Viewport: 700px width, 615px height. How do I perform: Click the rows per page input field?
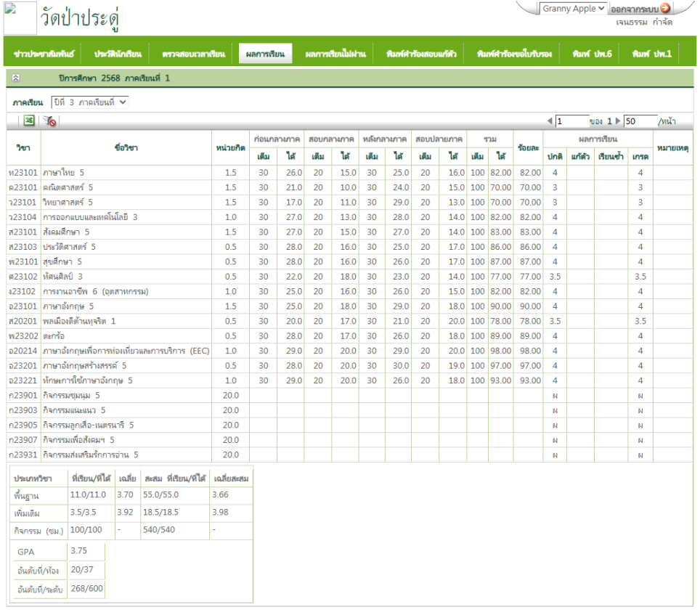coord(639,121)
